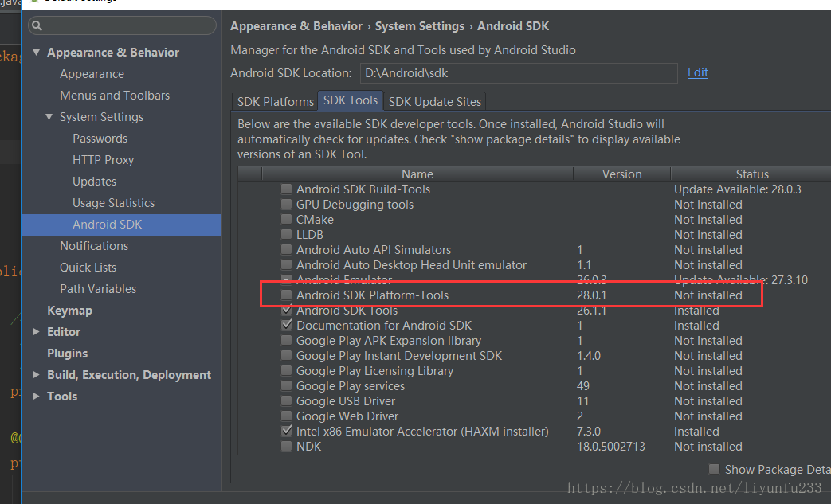Click the NDK version 18.0.5002713
The height and width of the screenshot is (504, 831).
(x=610, y=447)
